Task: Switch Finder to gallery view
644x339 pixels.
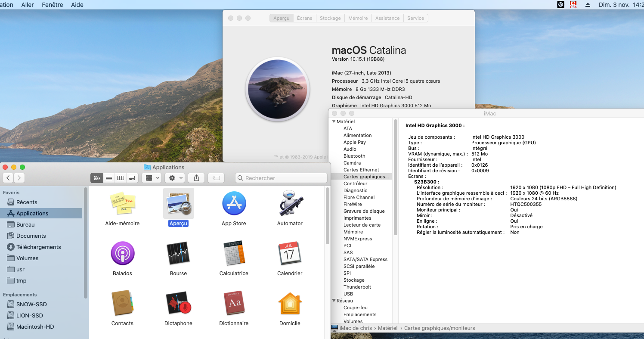Action: pos(132,178)
